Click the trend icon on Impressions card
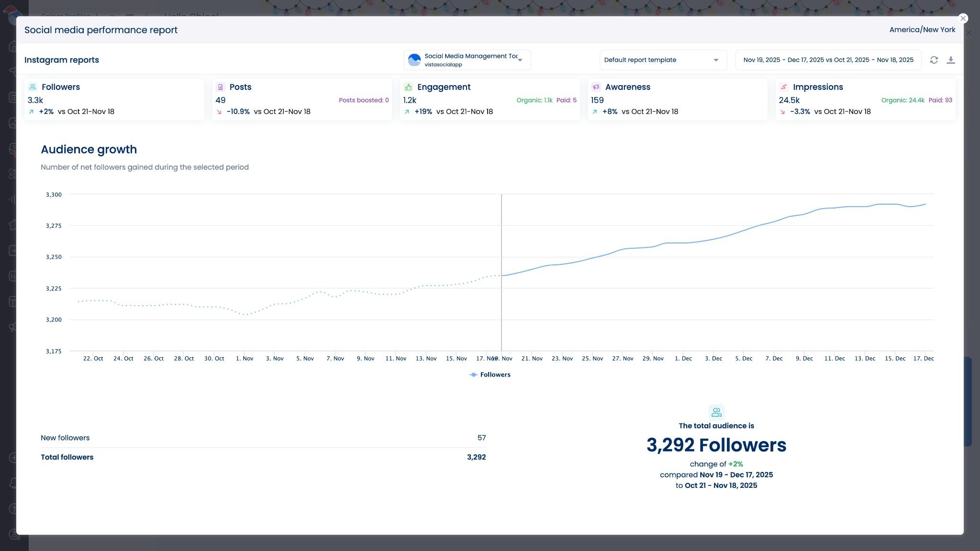This screenshot has width=980, height=551. (784, 87)
